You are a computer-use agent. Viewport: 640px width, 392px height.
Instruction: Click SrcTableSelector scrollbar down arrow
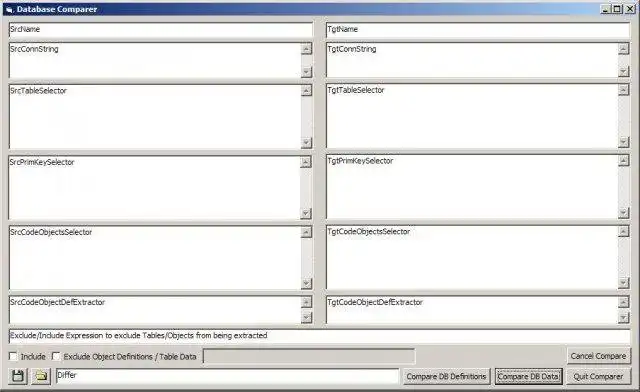click(x=307, y=143)
